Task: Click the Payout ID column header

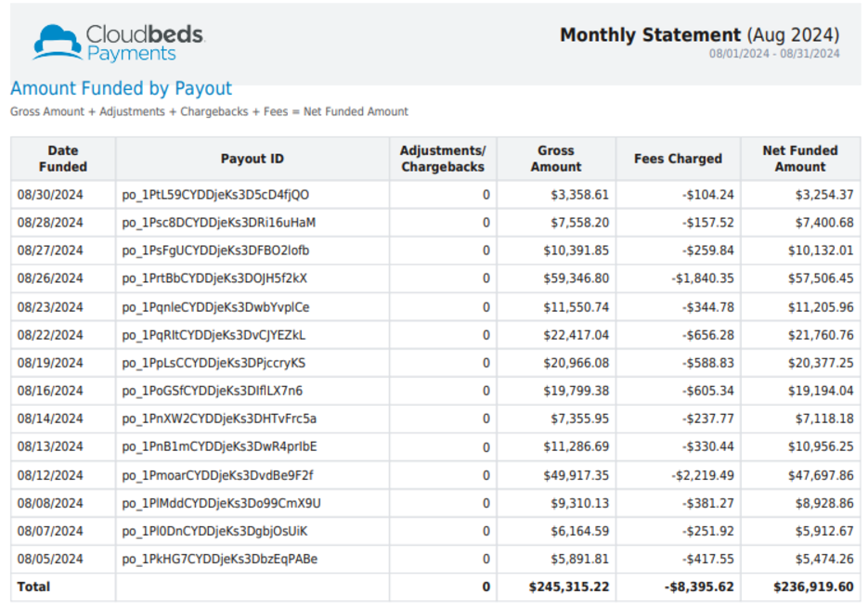Action: click(252, 159)
